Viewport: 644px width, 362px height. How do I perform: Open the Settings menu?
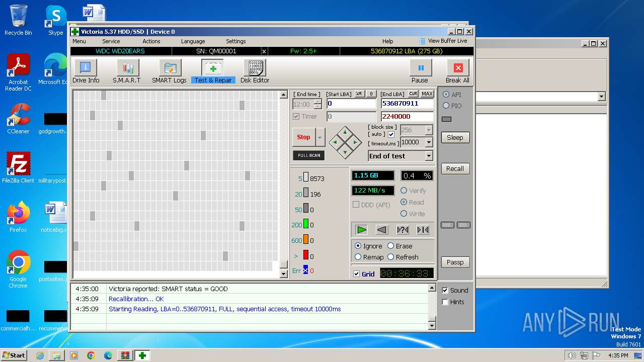coord(236,41)
